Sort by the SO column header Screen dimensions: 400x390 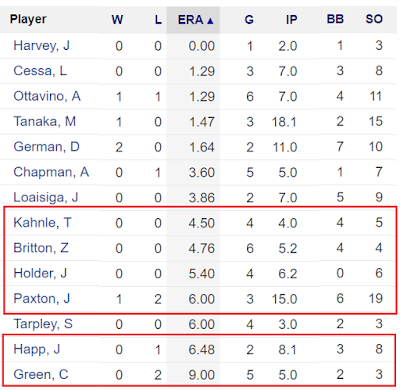click(374, 19)
